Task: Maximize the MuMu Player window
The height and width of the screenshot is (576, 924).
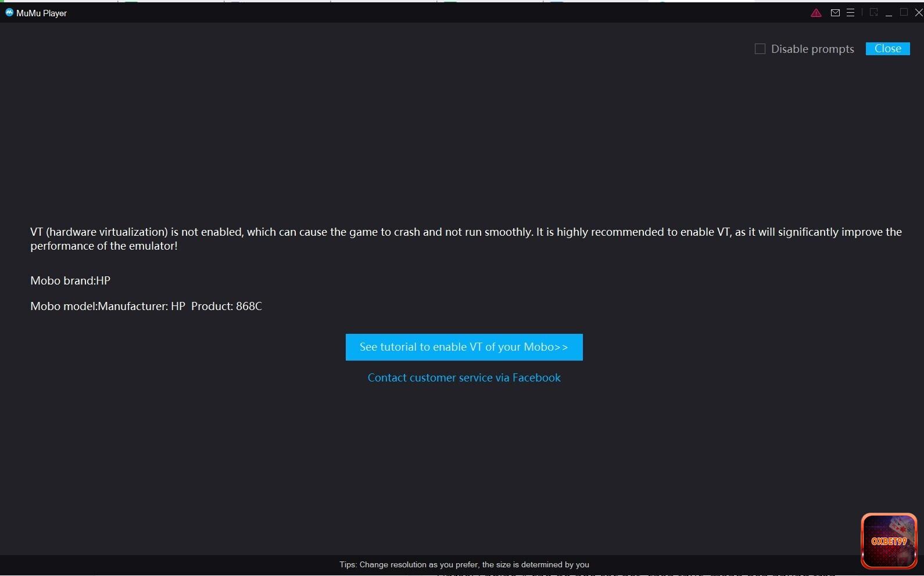Action: [904, 12]
